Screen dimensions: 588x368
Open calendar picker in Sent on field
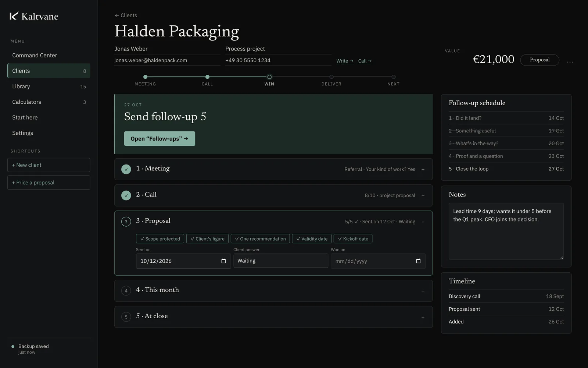point(223,261)
